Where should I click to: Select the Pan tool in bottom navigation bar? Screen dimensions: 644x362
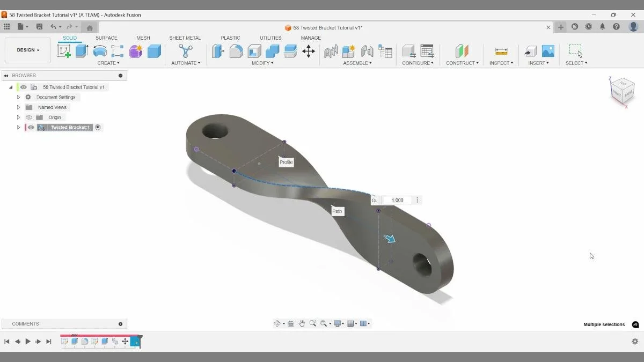coord(302,323)
